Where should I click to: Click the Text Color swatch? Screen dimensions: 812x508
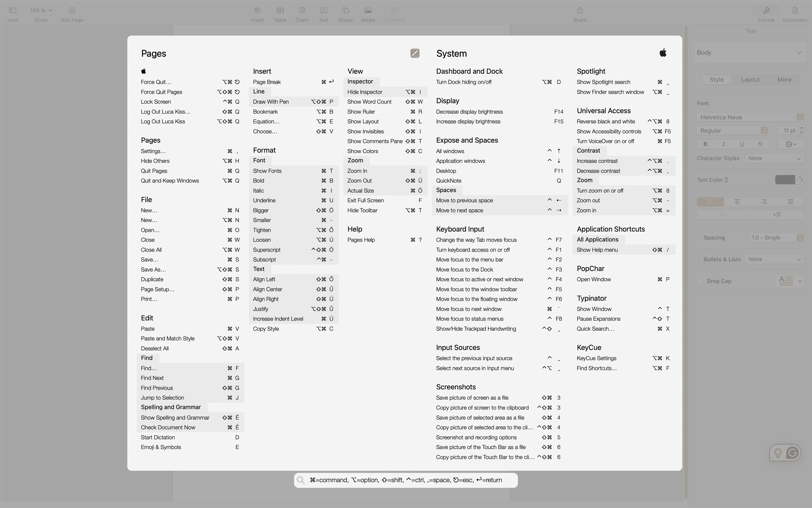pos(785,180)
